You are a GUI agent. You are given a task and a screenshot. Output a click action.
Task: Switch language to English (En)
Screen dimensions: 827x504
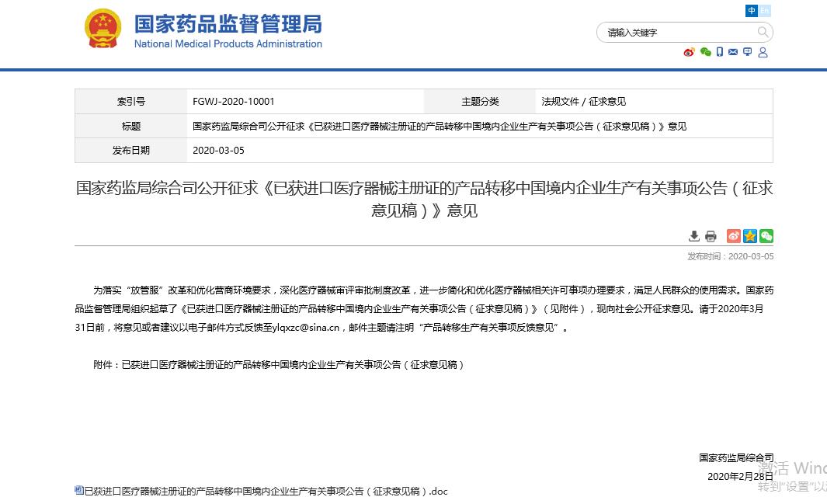point(765,11)
